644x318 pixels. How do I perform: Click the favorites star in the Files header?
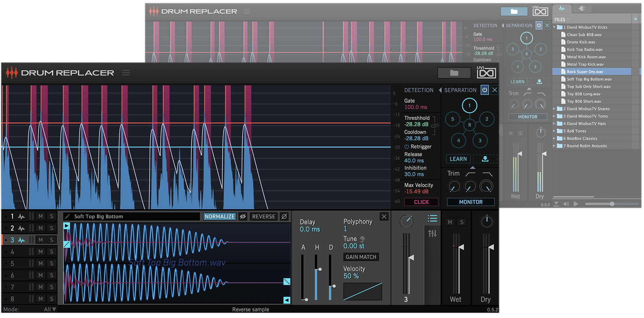[635, 19]
